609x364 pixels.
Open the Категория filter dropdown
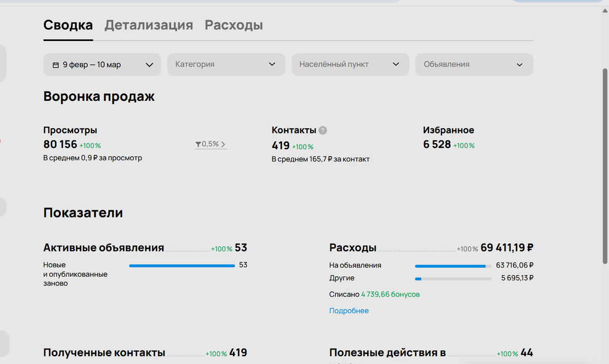(226, 64)
